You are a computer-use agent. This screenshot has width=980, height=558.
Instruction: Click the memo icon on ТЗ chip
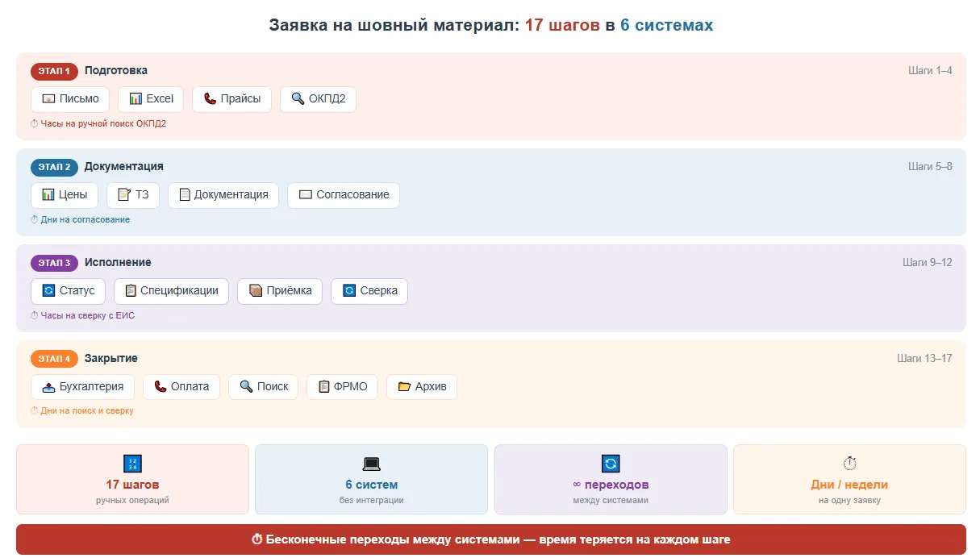point(124,195)
